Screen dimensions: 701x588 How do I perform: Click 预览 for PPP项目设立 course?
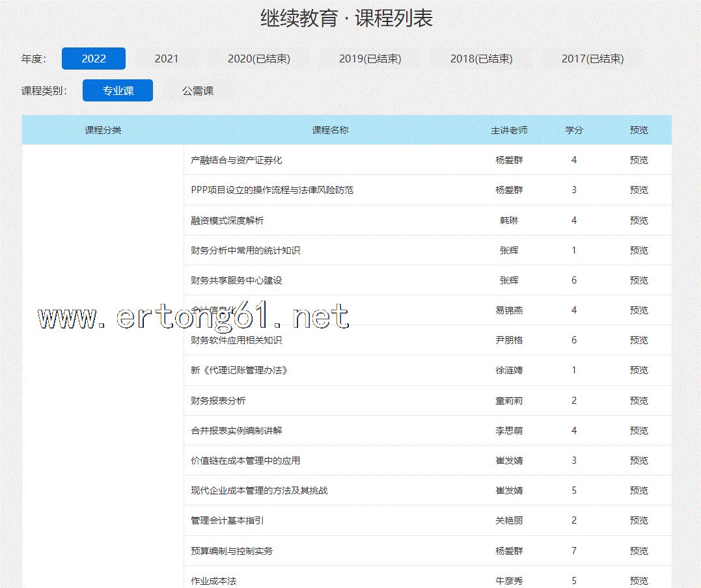coord(639,190)
